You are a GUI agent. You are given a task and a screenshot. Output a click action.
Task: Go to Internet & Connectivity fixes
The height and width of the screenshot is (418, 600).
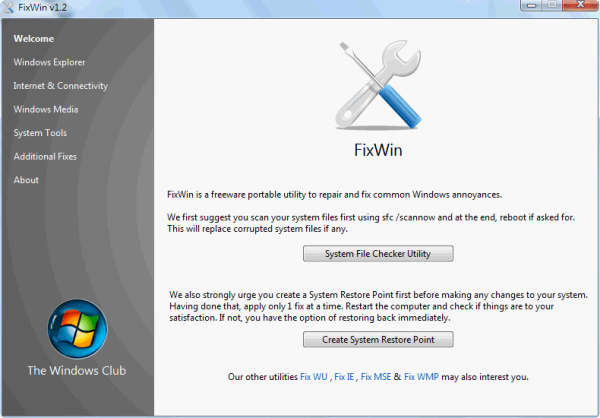(x=60, y=86)
